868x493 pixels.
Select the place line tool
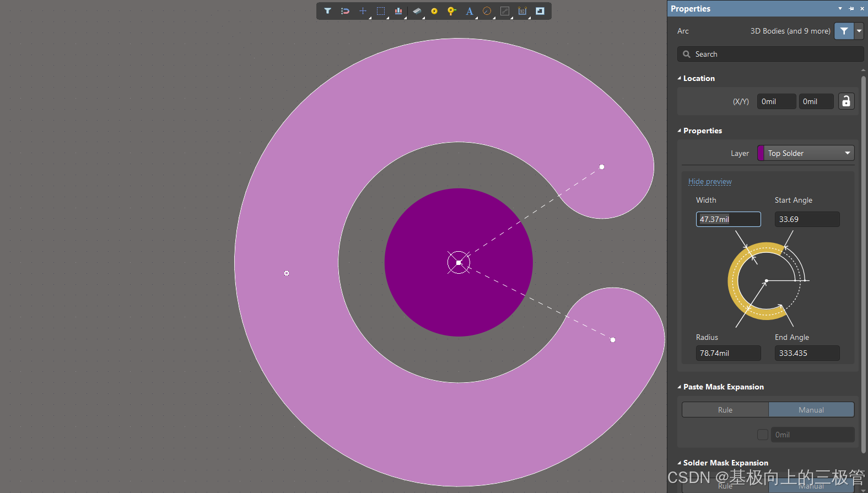pyautogui.click(x=505, y=11)
